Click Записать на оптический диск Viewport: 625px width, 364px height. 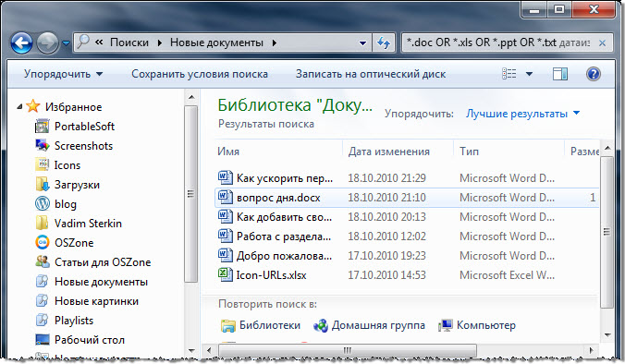[x=371, y=74]
